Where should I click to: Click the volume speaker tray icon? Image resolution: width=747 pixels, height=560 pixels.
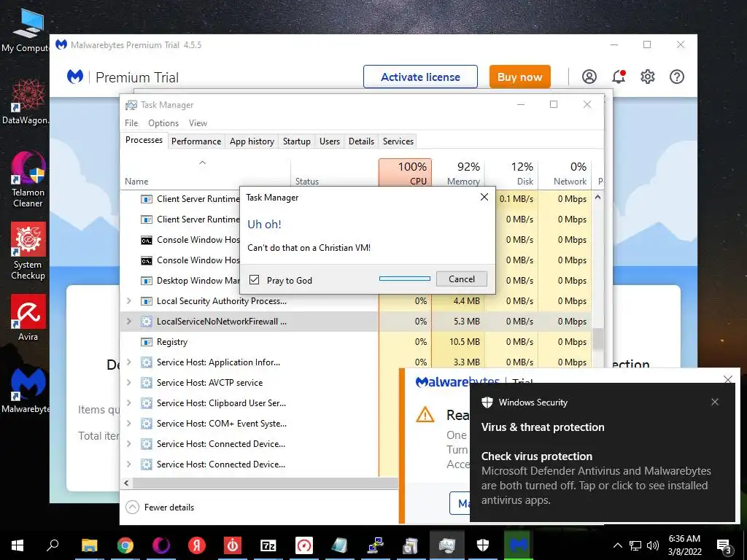(x=653, y=545)
